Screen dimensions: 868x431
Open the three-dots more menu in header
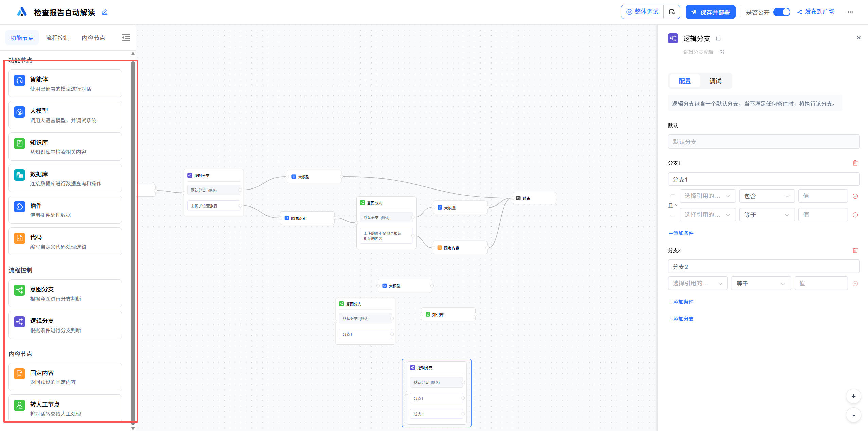click(x=850, y=12)
